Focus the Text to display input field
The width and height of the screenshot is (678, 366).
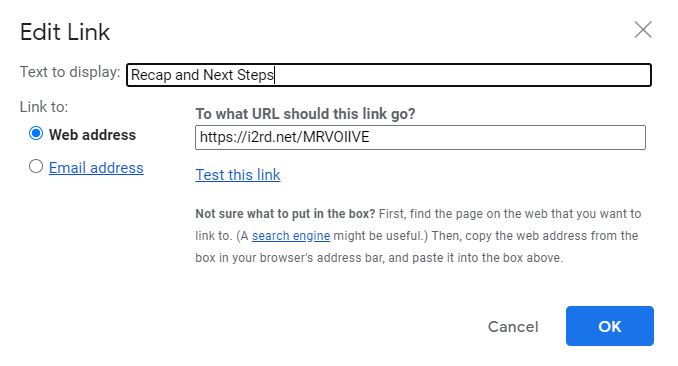[389, 75]
